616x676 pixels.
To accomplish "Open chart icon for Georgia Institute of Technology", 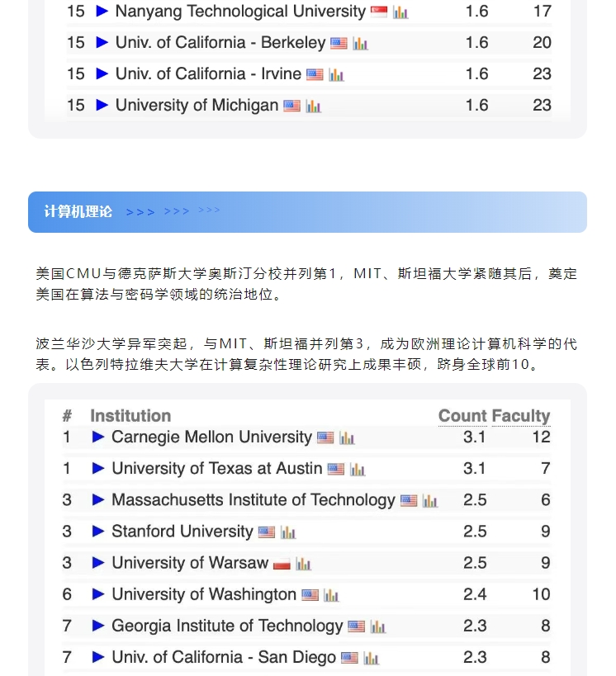I will pyautogui.click(x=378, y=626).
